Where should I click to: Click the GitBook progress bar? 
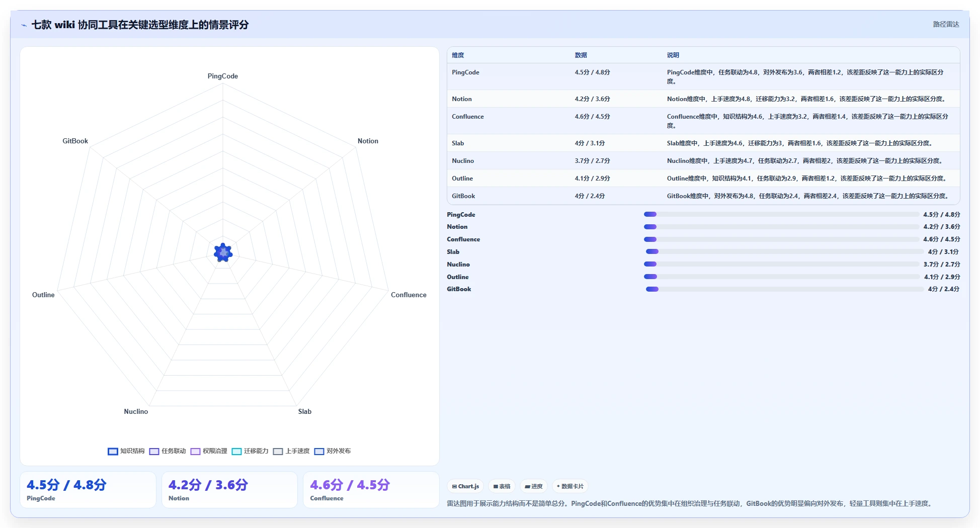point(785,289)
